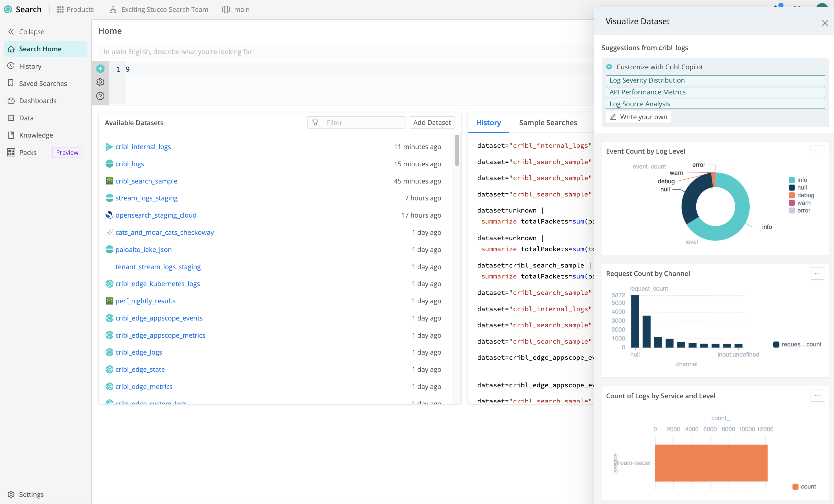Click cribl_edge_kubernetes_logs dataset icon

109,284
